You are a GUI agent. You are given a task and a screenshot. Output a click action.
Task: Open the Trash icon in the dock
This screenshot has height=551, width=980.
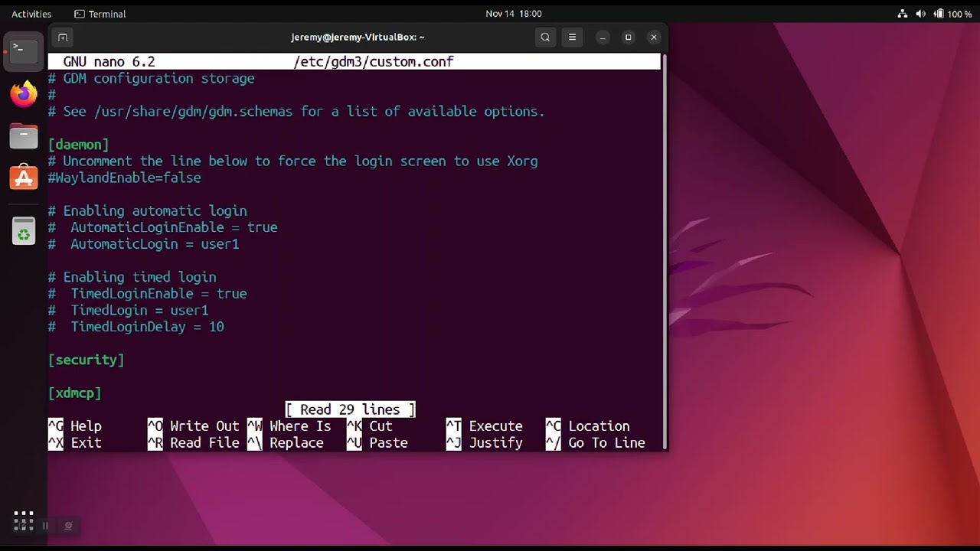[24, 231]
